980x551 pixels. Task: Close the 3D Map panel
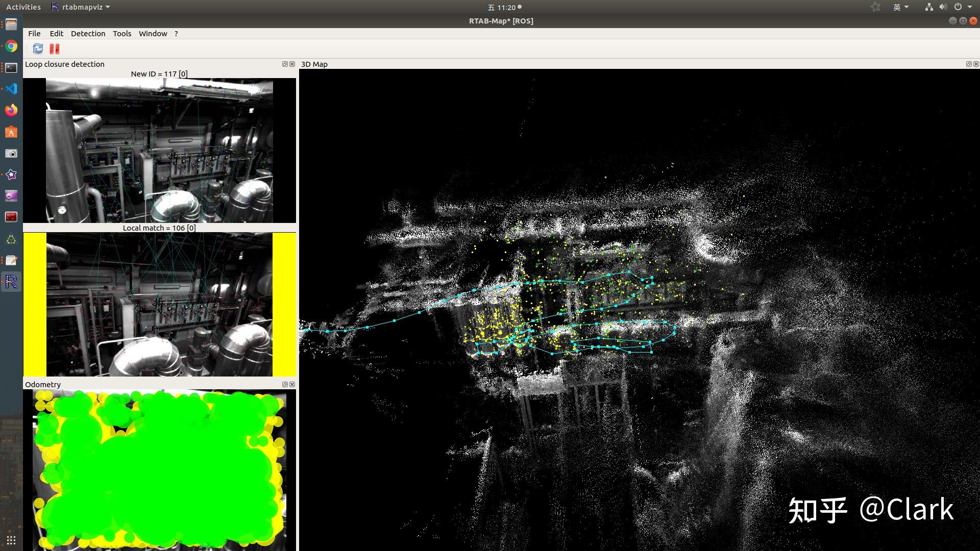click(x=975, y=64)
